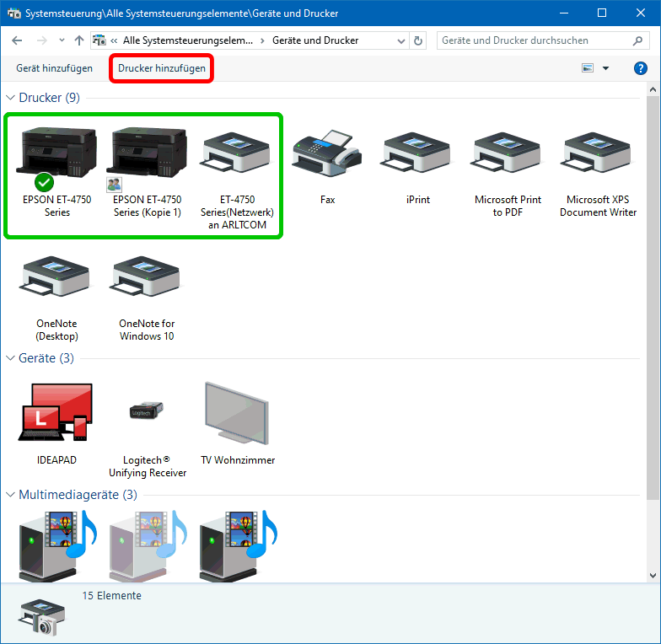Collapse the Geräte (3) section
This screenshot has width=661, height=644.
tap(10, 358)
